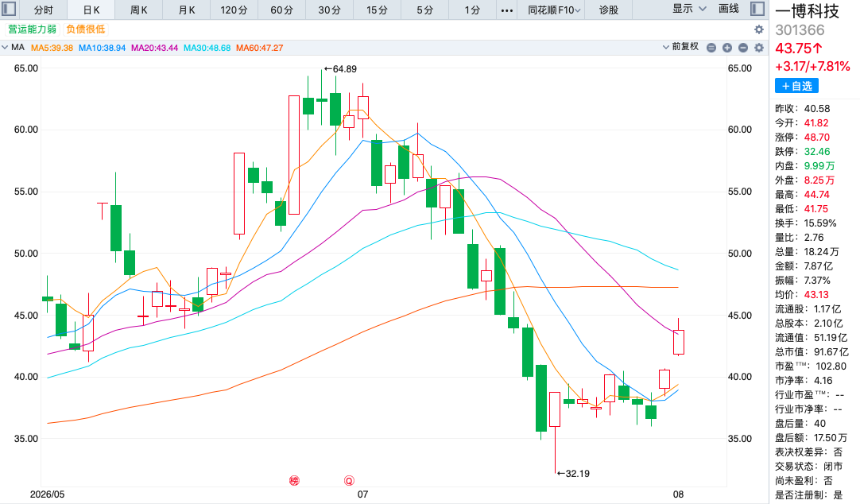Click the +自选 button
The width and height of the screenshot is (860, 504).
point(796,86)
